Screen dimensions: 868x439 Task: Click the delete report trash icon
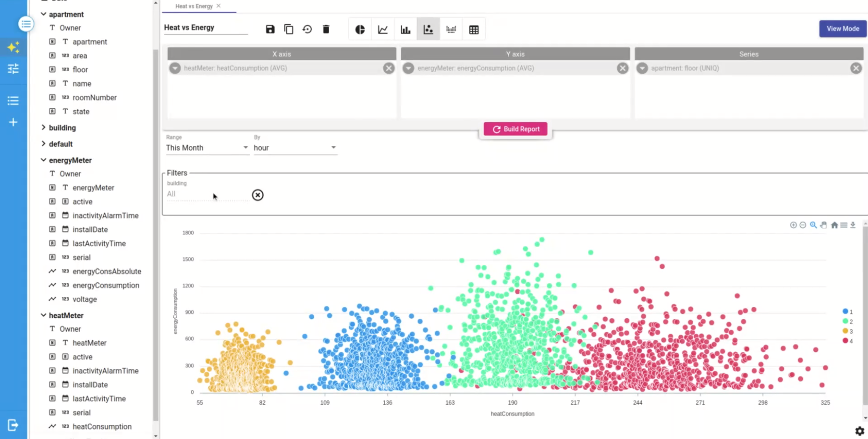[x=326, y=29]
